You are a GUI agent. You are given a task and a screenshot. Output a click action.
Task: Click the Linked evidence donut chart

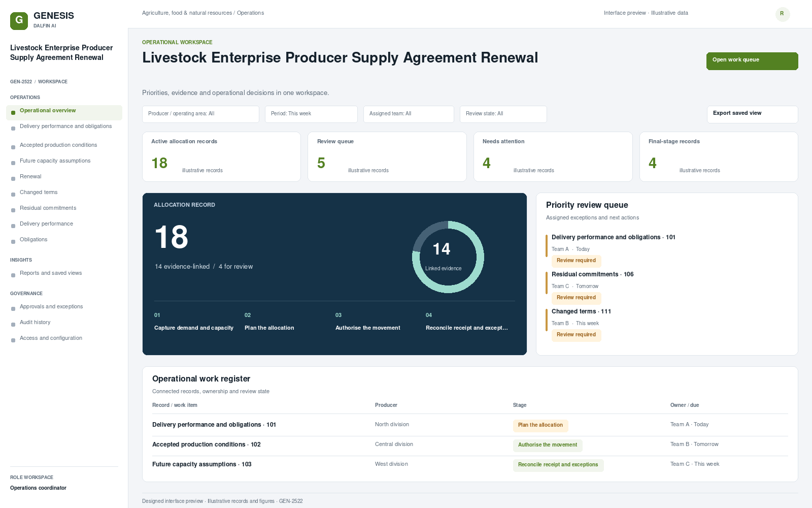(x=448, y=257)
